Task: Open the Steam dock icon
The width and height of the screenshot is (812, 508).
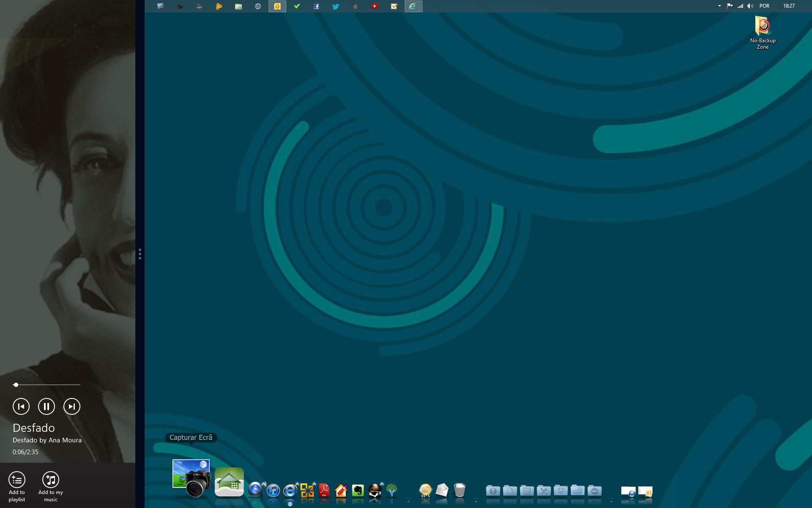Action: point(375,491)
